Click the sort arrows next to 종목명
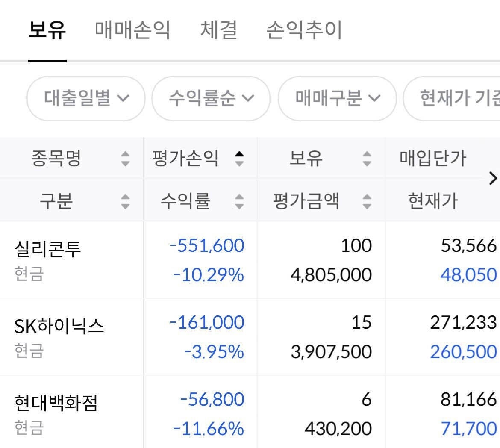Image resolution: width=500 pixels, height=448 pixels. point(124,158)
